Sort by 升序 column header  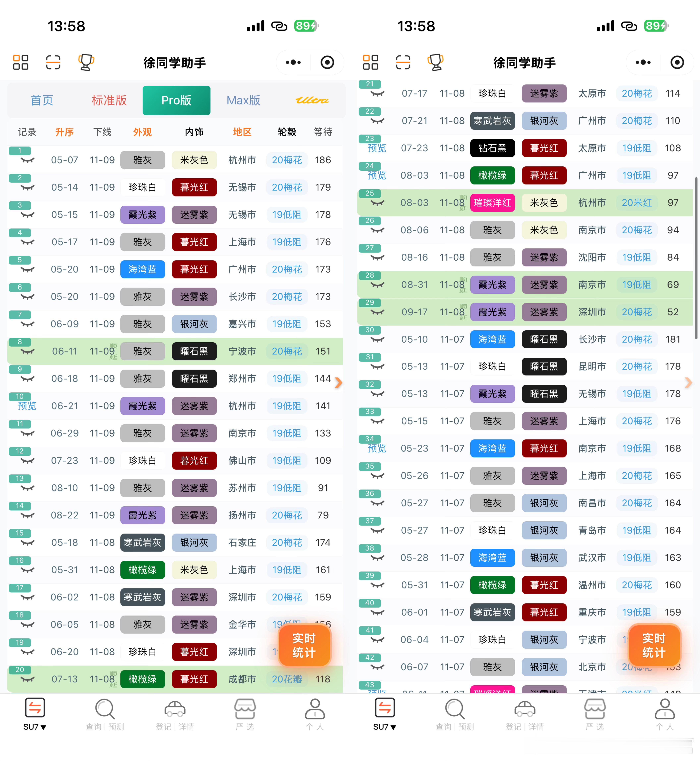point(64,132)
